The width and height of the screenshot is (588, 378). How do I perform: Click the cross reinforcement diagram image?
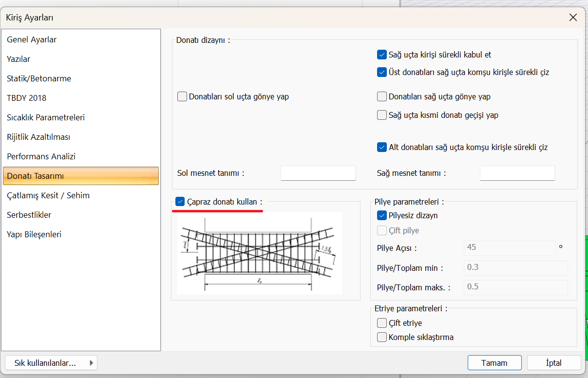pos(259,253)
